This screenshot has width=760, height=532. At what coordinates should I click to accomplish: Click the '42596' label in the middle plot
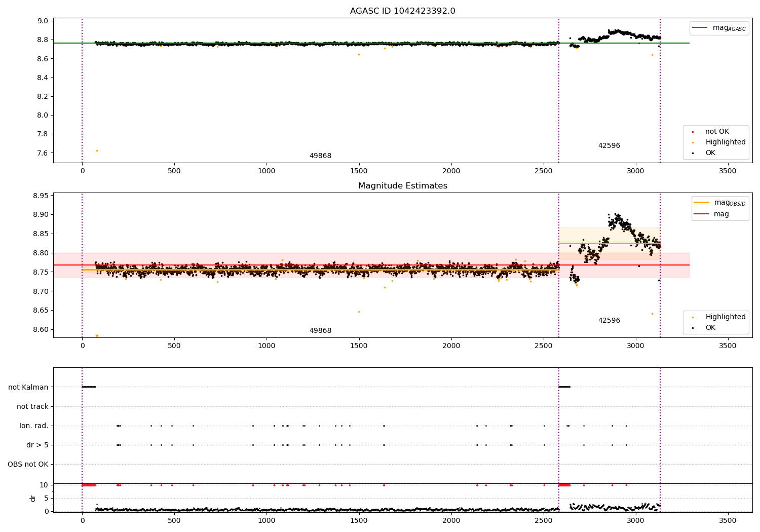coord(609,321)
